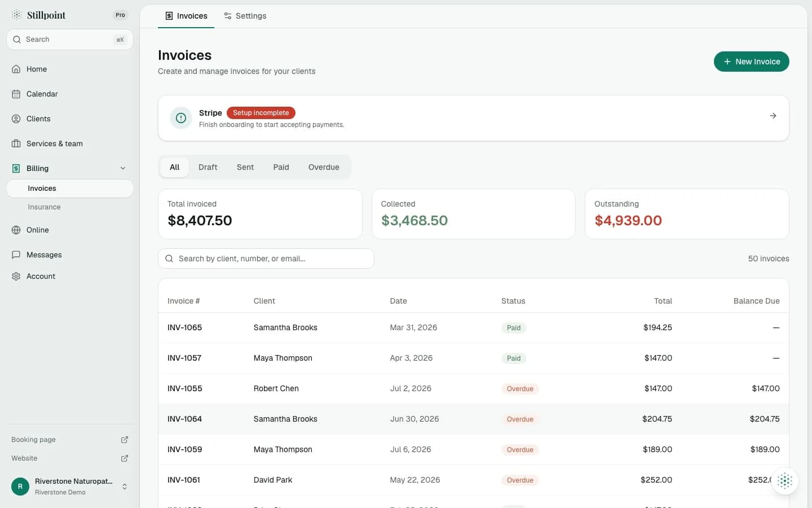Click magnifier icon in invoice search box
The image size is (812, 508).
click(x=169, y=259)
